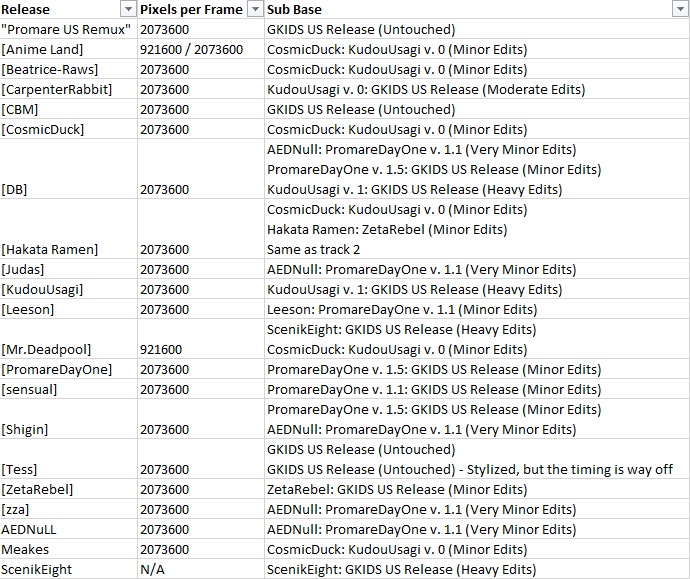Click the [Judas] release cell

[69, 269]
